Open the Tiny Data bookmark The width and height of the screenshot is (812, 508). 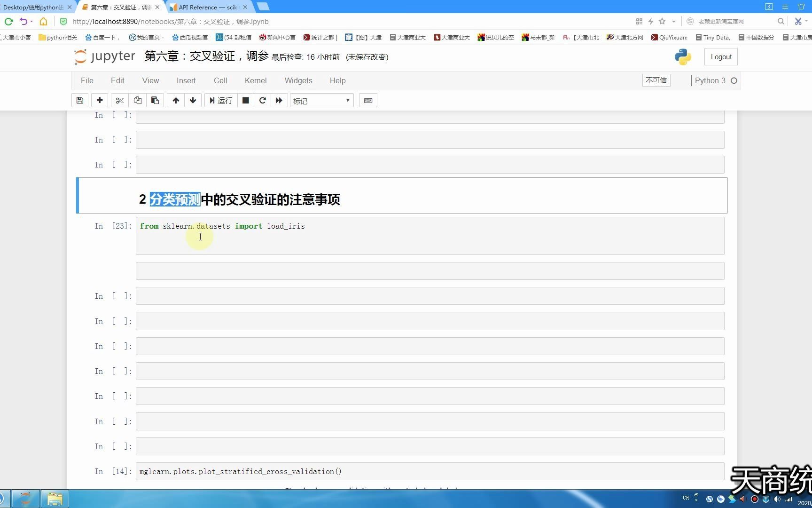click(x=713, y=37)
